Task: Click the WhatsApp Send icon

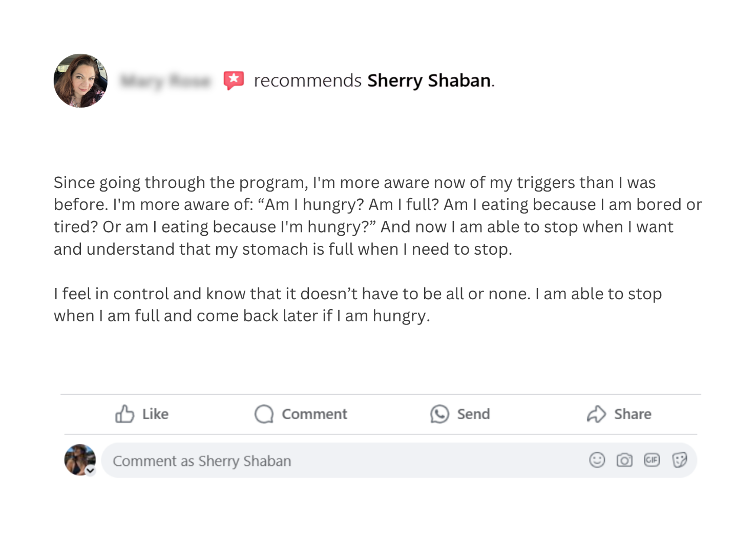Action: tap(439, 414)
